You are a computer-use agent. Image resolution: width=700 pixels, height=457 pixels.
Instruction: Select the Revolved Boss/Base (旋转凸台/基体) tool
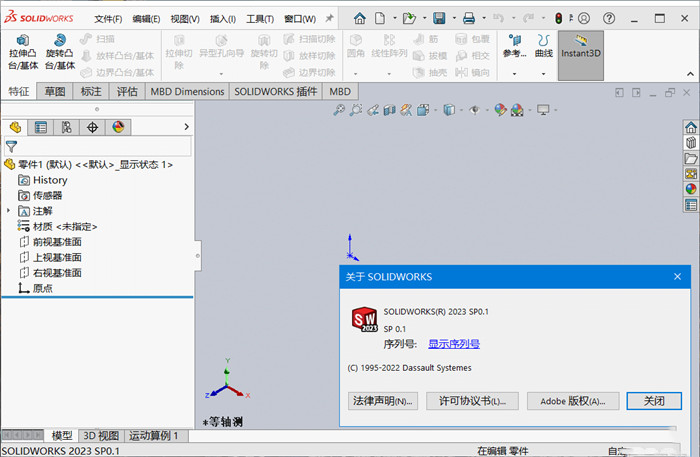point(60,52)
